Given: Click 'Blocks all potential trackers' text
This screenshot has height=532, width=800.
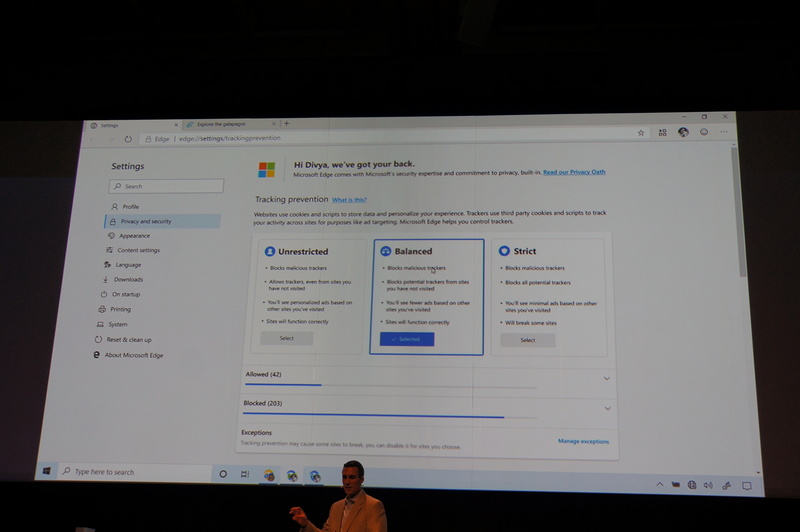Looking at the screenshot, I should click(538, 283).
